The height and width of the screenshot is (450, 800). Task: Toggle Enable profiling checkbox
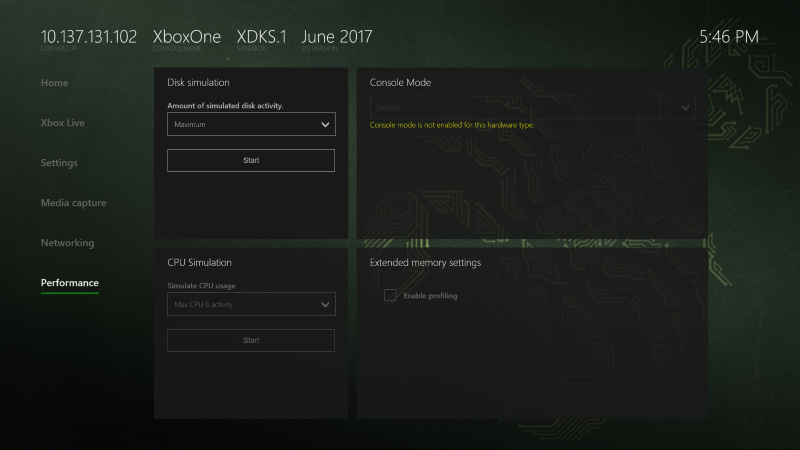click(x=390, y=295)
